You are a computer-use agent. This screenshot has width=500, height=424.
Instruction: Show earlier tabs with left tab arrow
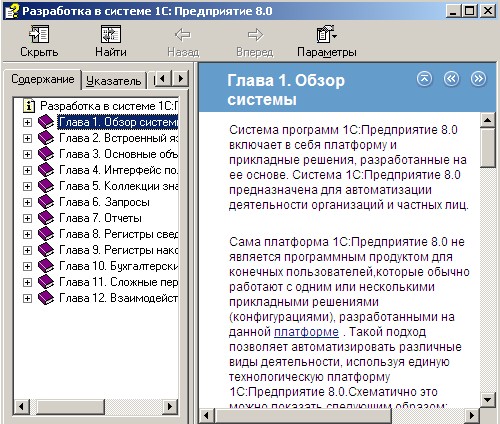[163, 79]
